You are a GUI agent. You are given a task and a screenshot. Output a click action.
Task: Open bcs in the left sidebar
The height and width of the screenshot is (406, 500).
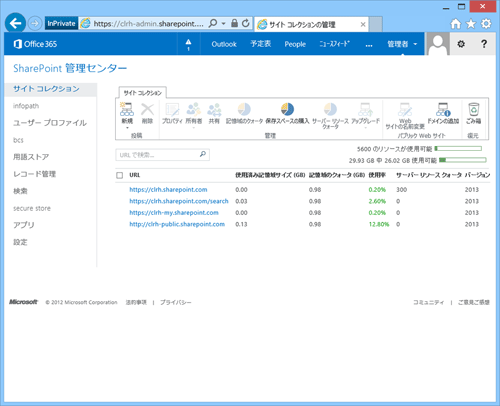pos(18,140)
